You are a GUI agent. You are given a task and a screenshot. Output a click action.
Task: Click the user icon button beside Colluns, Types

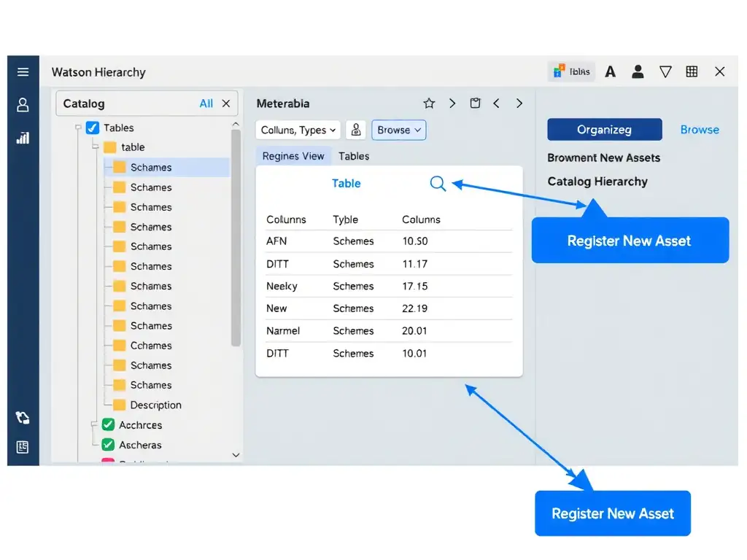point(356,130)
